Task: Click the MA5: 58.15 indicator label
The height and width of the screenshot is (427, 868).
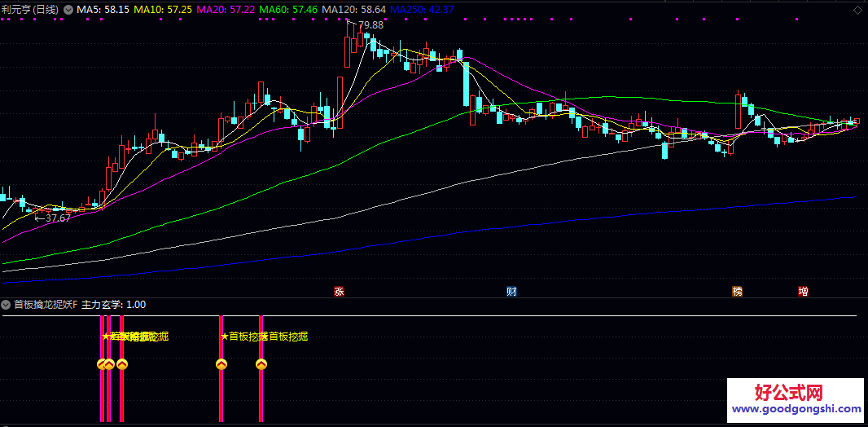Action: (103, 10)
